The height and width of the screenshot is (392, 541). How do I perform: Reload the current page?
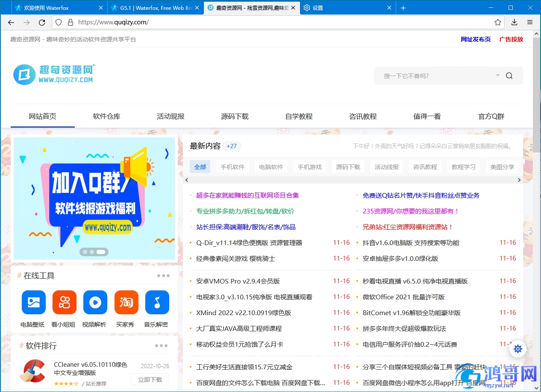tap(42, 22)
